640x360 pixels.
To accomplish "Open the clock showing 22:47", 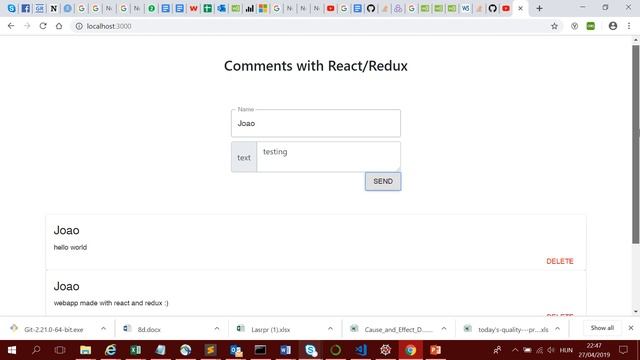I will tap(594, 350).
